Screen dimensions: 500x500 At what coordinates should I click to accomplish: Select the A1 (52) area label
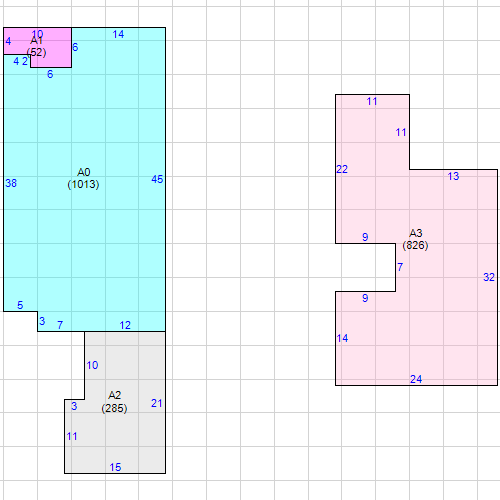36,46
